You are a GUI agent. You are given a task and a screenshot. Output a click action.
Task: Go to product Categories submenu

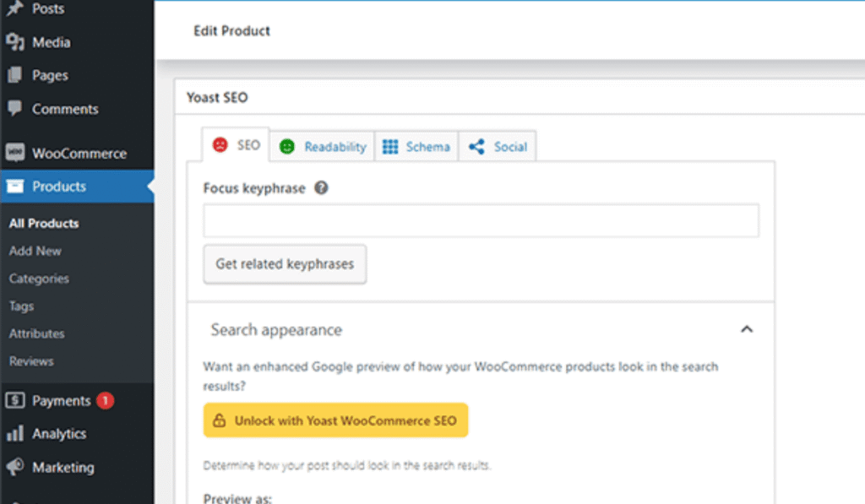pos(39,279)
